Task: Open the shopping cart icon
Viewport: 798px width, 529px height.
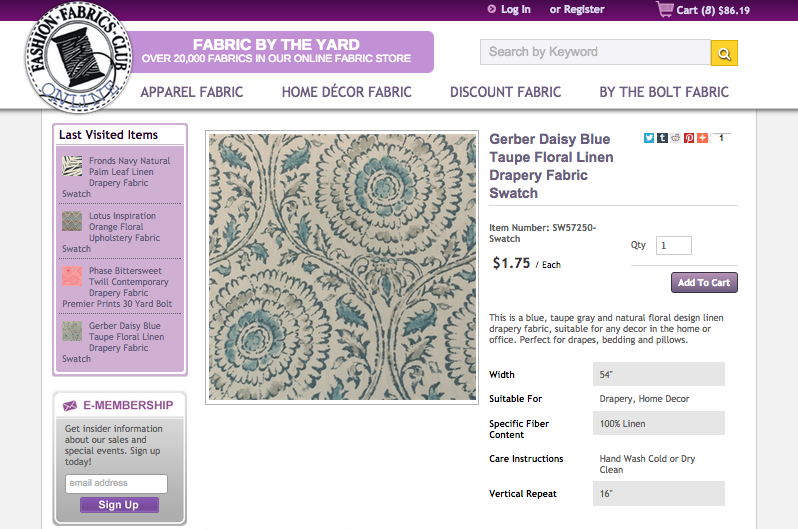Action: coord(664,10)
